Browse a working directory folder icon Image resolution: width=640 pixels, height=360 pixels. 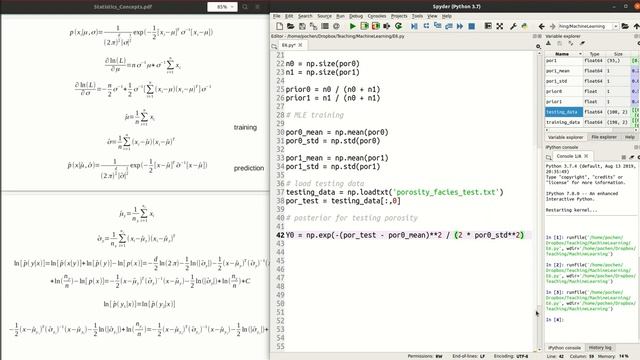click(625, 26)
